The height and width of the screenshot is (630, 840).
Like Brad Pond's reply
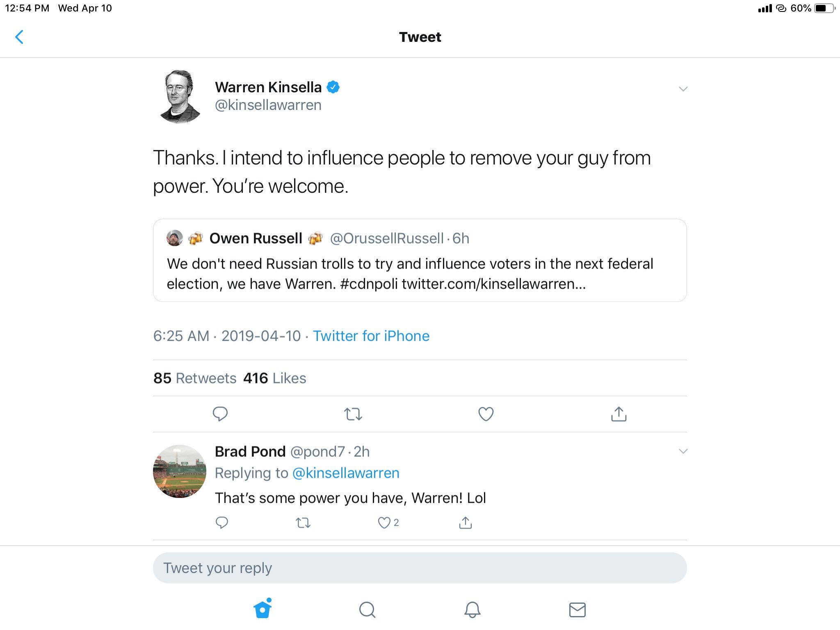tap(384, 523)
